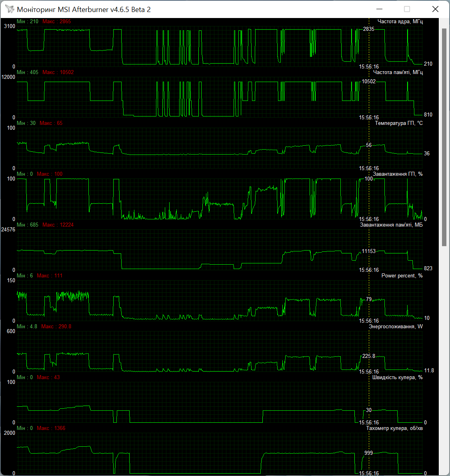The height and width of the screenshot is (476, 450).
Task: Click the 56 marker value on temperature graph
Action: tap(369, 145)
